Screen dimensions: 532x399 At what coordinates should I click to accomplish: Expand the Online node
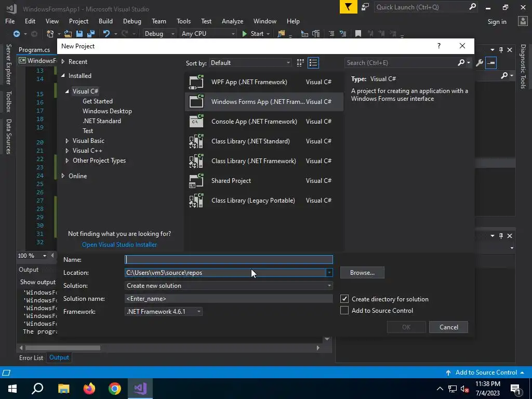(x=63, y=176)
